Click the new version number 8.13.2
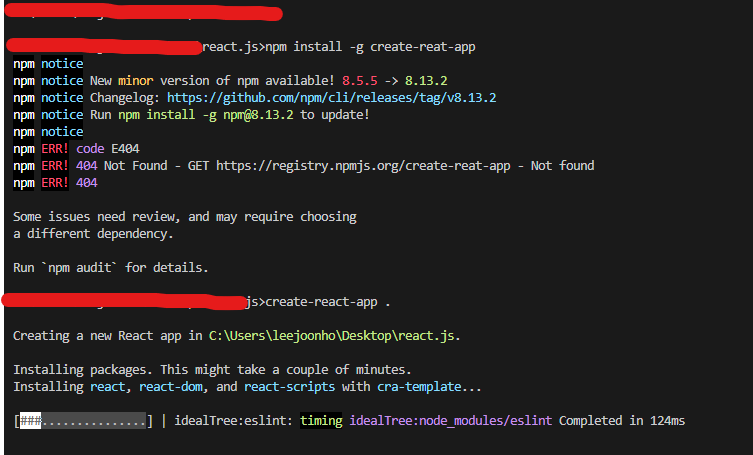 (426, 81)
